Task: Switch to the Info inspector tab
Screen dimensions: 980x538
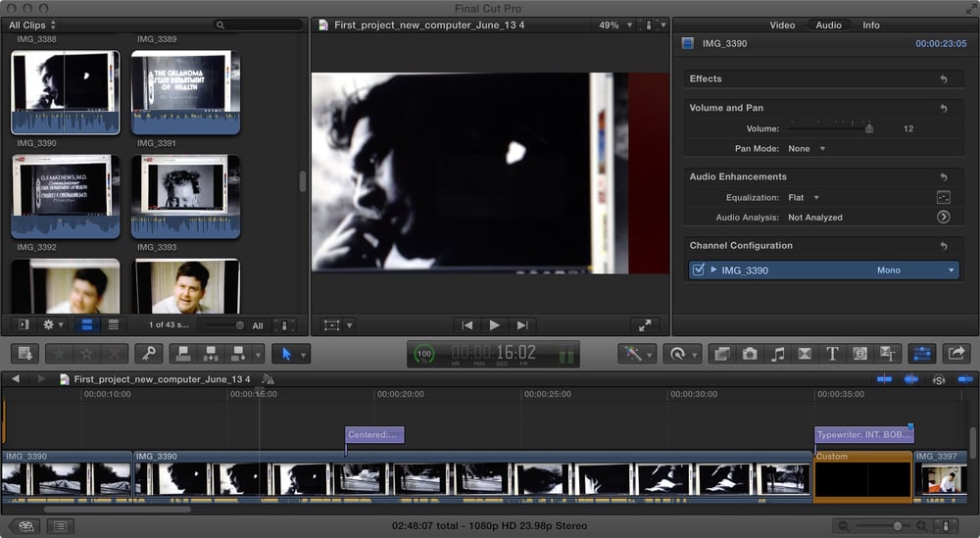Action: click(x=870, y=24)
